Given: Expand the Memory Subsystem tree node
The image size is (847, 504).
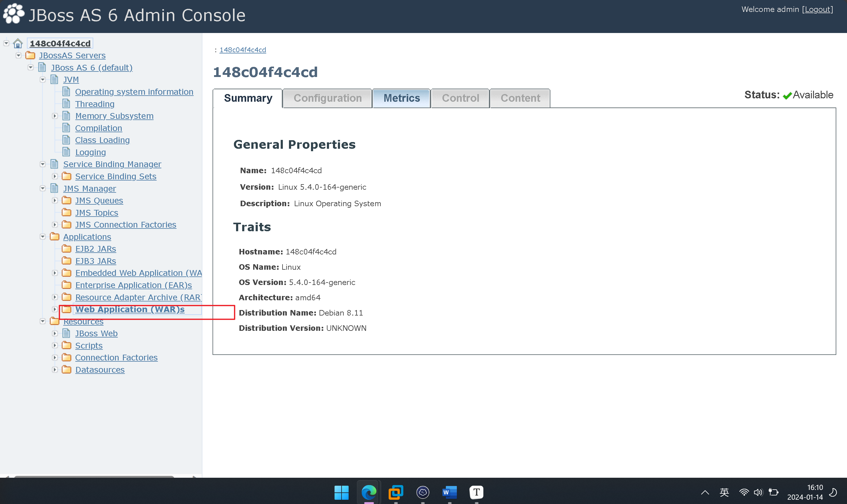Looking at the screenshot, I should pyautogui.click(x=55, y=116).
